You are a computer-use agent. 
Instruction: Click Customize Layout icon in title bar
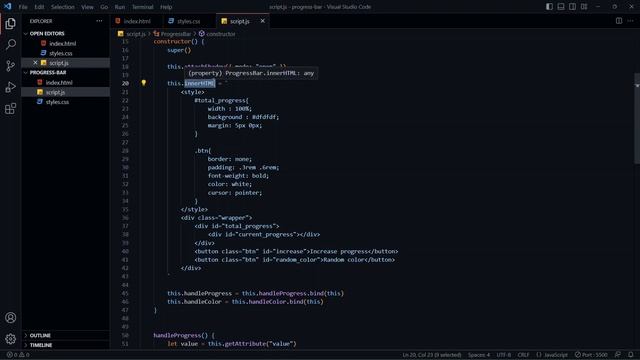(x=584, y=7)
